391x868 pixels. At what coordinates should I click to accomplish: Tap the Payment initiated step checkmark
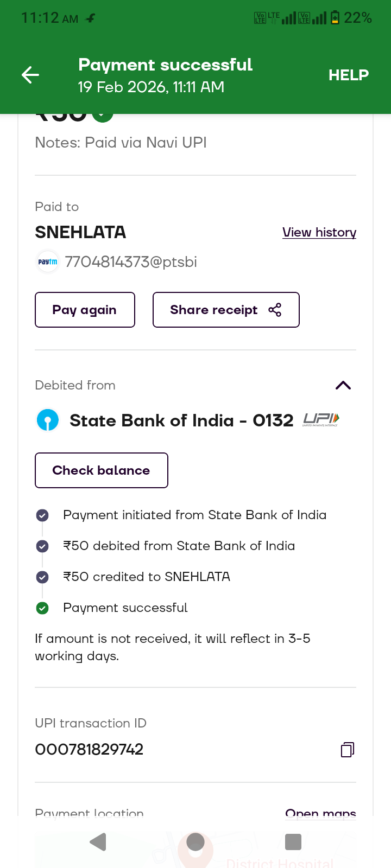point(42,515)
